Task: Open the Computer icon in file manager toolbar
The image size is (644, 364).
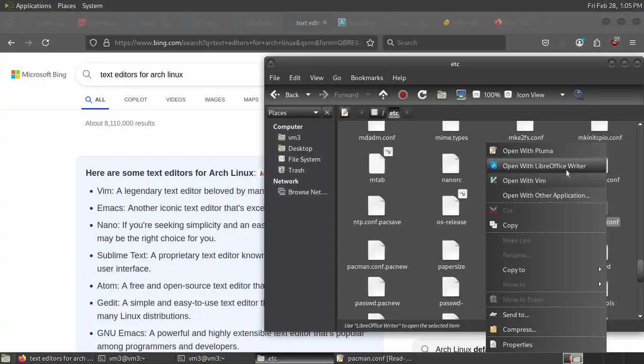Action: point(461,95)
